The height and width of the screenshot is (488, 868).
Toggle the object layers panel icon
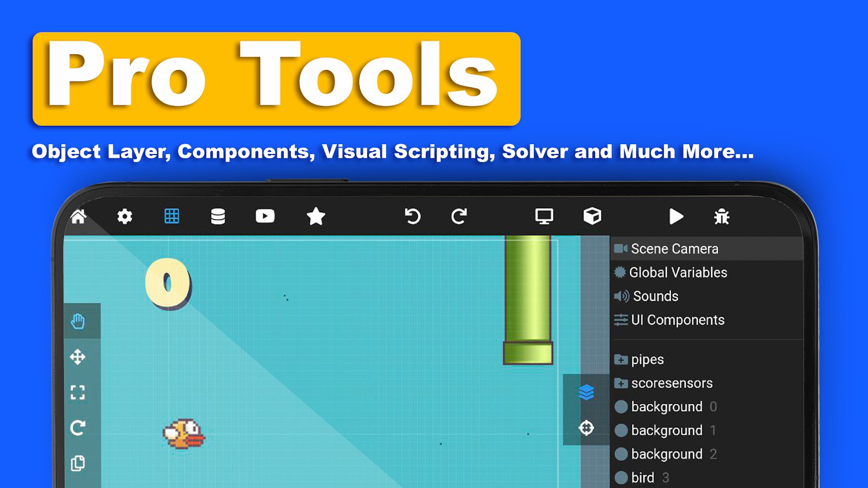point(586,392)
